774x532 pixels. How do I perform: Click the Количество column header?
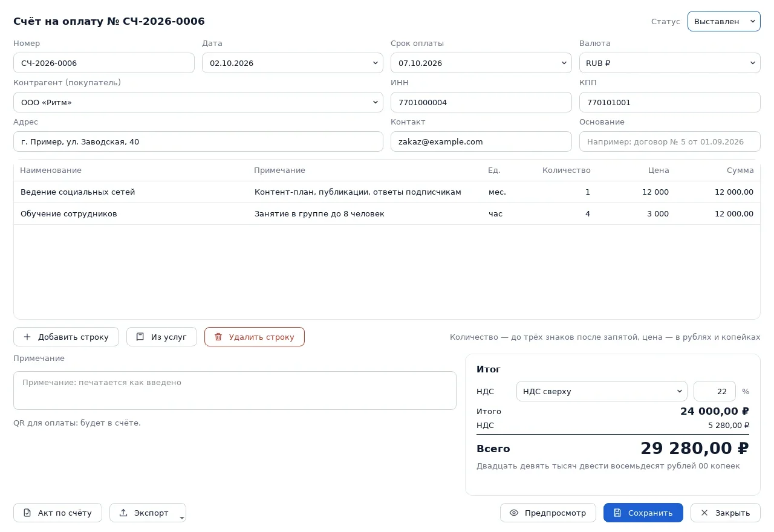point(567,170)
